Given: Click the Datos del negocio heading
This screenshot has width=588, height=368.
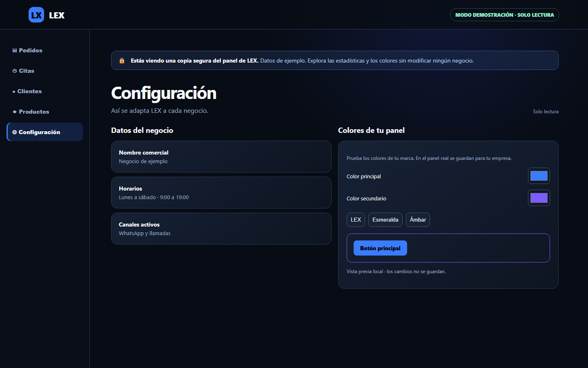Looking at the screenshot, I should pyautogui.click(x=142, y=130).
